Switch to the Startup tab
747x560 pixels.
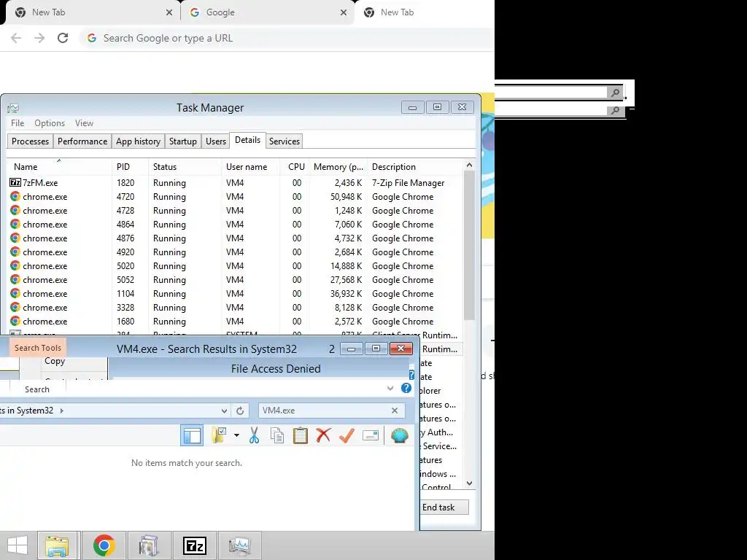[183, 141]
